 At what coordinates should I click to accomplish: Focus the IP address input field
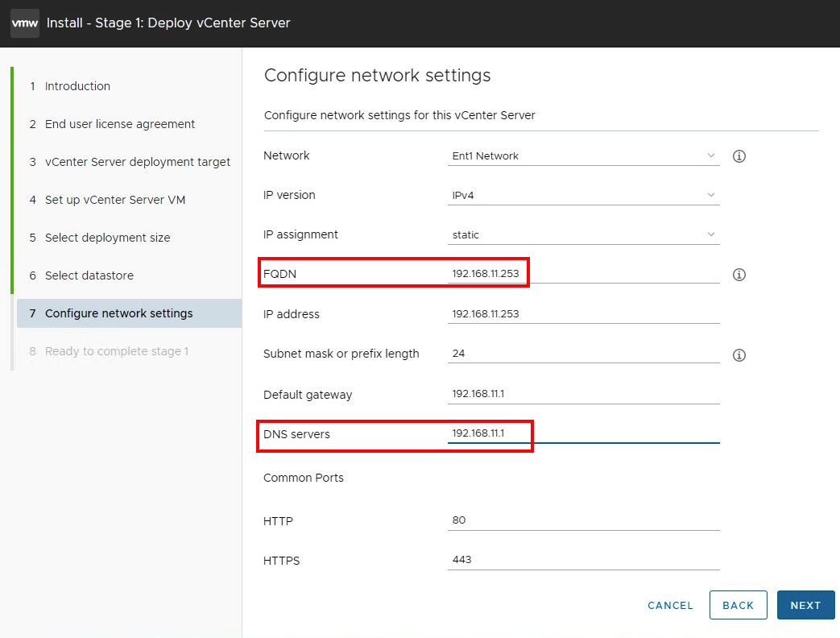point(583,314)
